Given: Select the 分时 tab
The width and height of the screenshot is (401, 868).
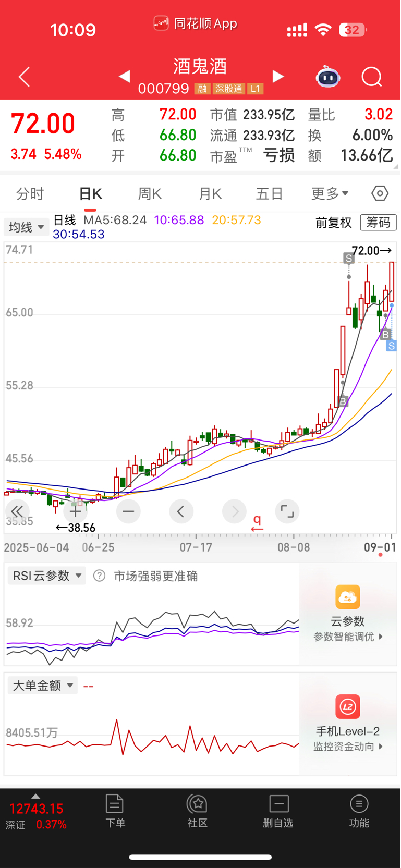Looking at the screenshot, I should pos(30,194).
